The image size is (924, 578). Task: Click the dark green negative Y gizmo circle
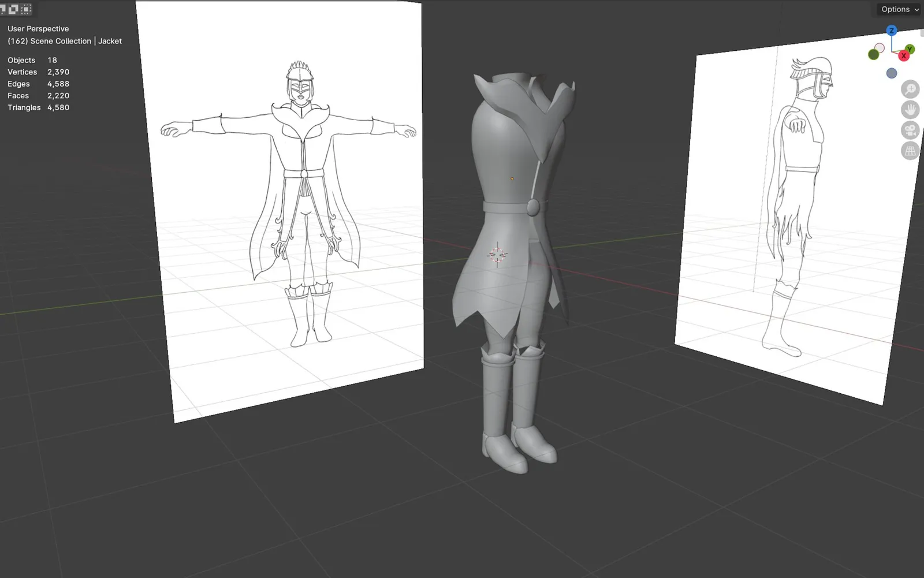(x=873, y=54)
